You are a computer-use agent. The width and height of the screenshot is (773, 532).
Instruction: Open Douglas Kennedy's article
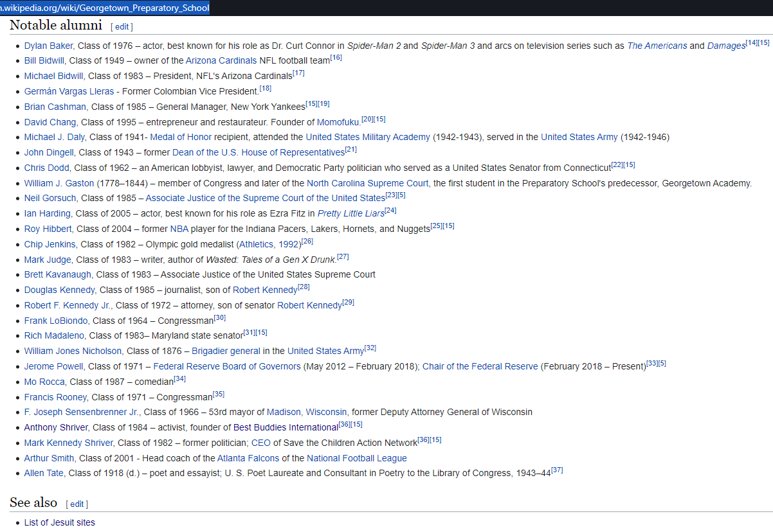point(59,290)
